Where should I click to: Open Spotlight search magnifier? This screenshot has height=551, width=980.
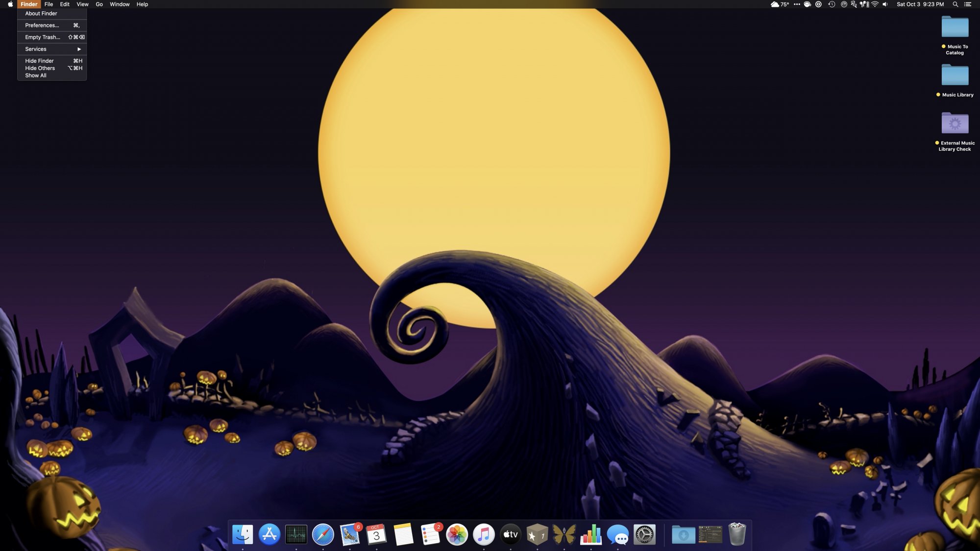click(x=955, y=4)
